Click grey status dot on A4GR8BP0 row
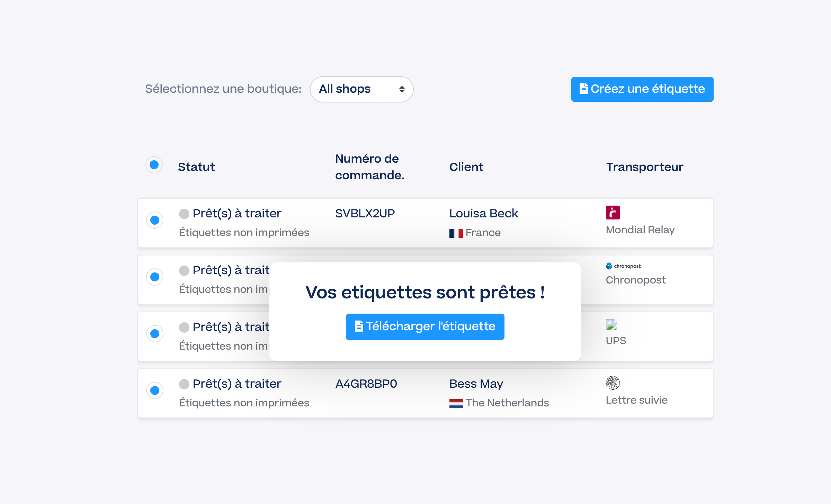Viewport: 831px width, 504px height. [184, 384]
